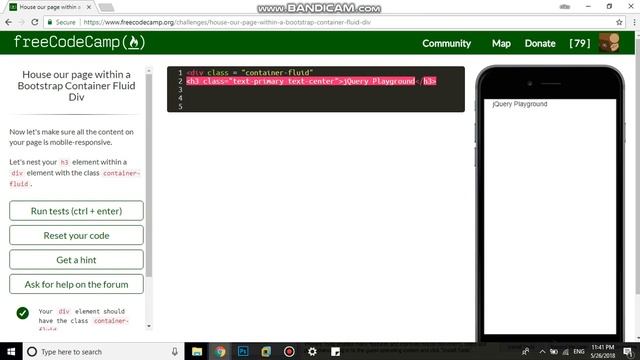This screenshot has width=640, height=360.
Task: Click Ask for help on the forum
Action: pyautogui.click(x=76, y=284)
